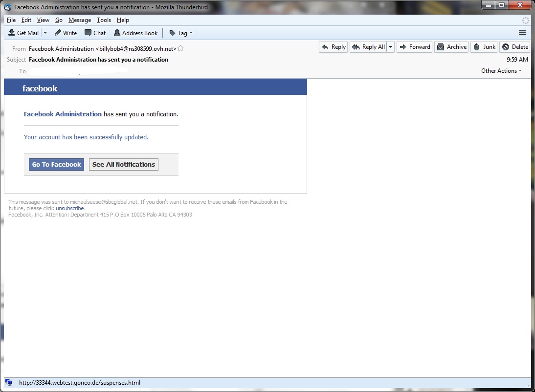Click 'Your account has been successfully updated' link

coord(86,137)
